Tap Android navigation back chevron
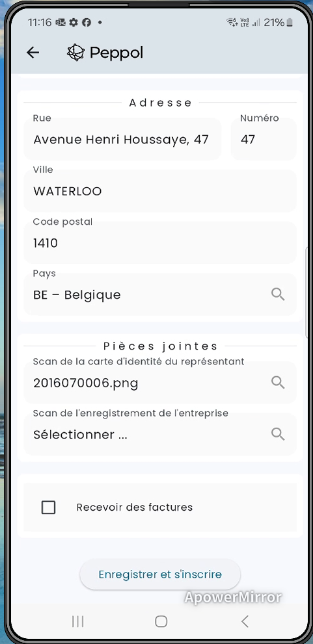Image resolution: width=313 pixels, height=644 pixels. pyautogui.click(x=245, y=621)
